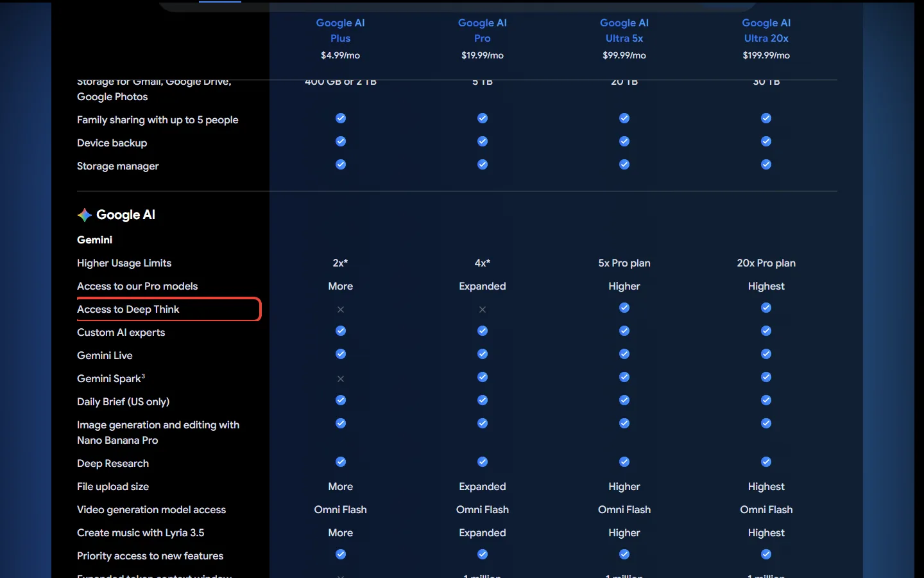The image size is (924, 578).
Task: Click the Deep Think X mark for Plus plan
Action: click(341, 310)
